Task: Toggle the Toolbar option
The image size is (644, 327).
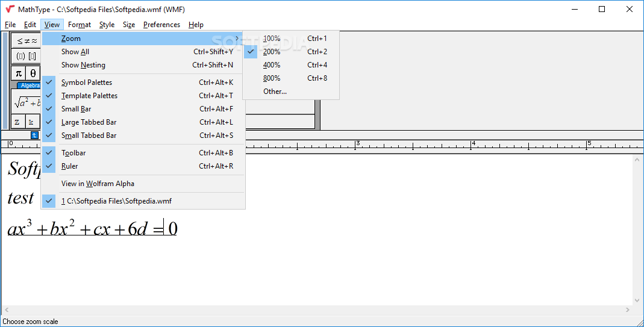Action: [x=144, y=153]
